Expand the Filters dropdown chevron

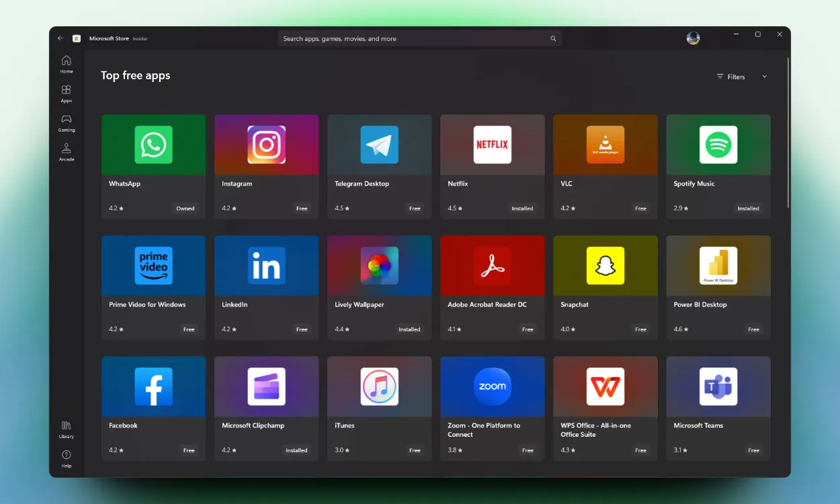(764, 77)
